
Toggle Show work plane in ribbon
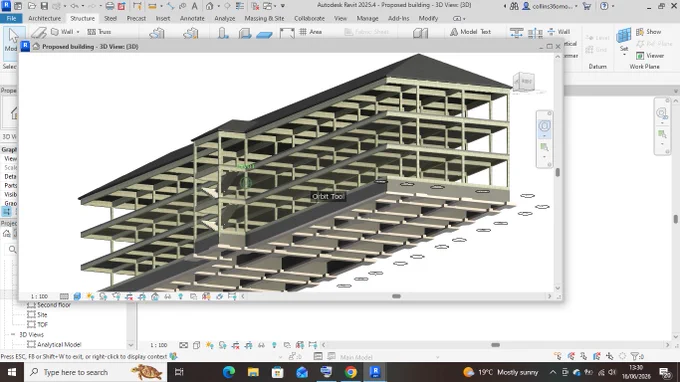click(x=649, y=32)
